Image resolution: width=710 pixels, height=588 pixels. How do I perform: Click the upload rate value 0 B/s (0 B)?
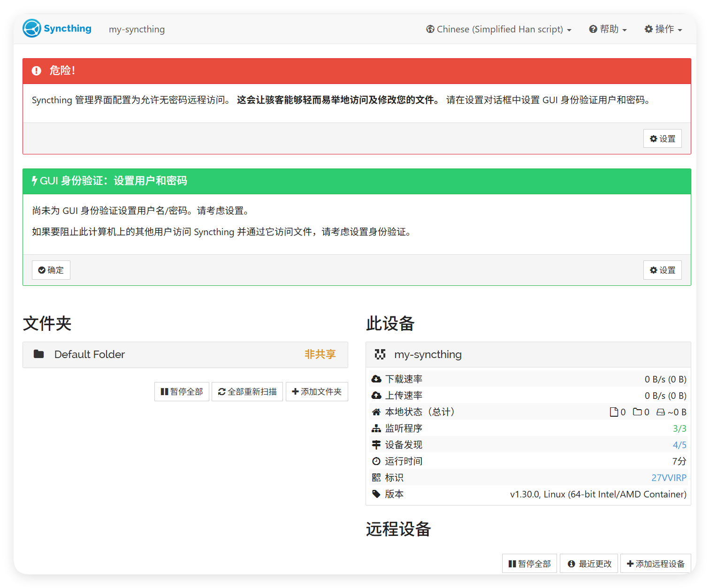(x=665, y=396)
